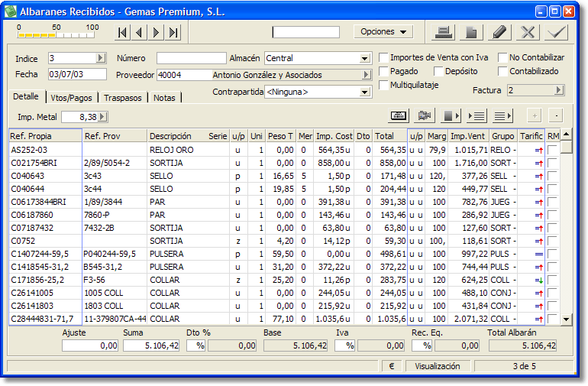Image resolution: width=588 pixels, height=386 pixels.
Task: Click the Rec. Eq. % button
Action: point(422,345)
